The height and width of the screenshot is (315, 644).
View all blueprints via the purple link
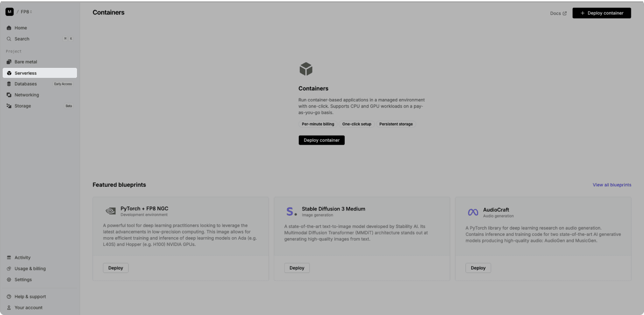(612, 185)
